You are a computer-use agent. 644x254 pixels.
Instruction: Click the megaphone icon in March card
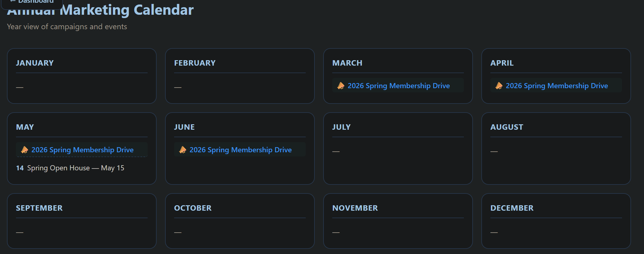click(x=341, y=86)
